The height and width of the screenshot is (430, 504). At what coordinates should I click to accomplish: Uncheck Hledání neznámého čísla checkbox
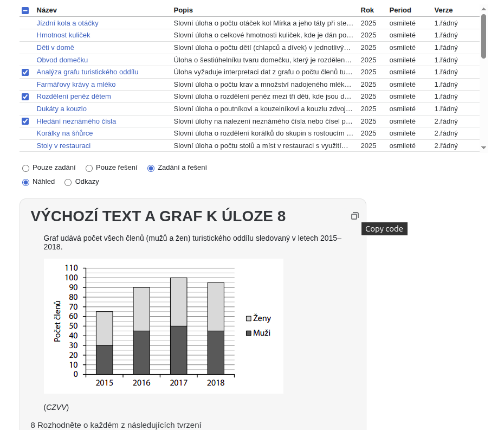pos(25,121)
